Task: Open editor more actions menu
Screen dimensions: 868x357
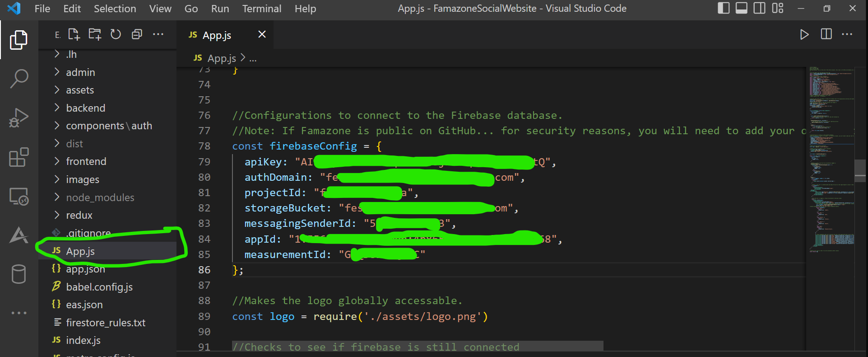Action: click(x=847, y=34)
